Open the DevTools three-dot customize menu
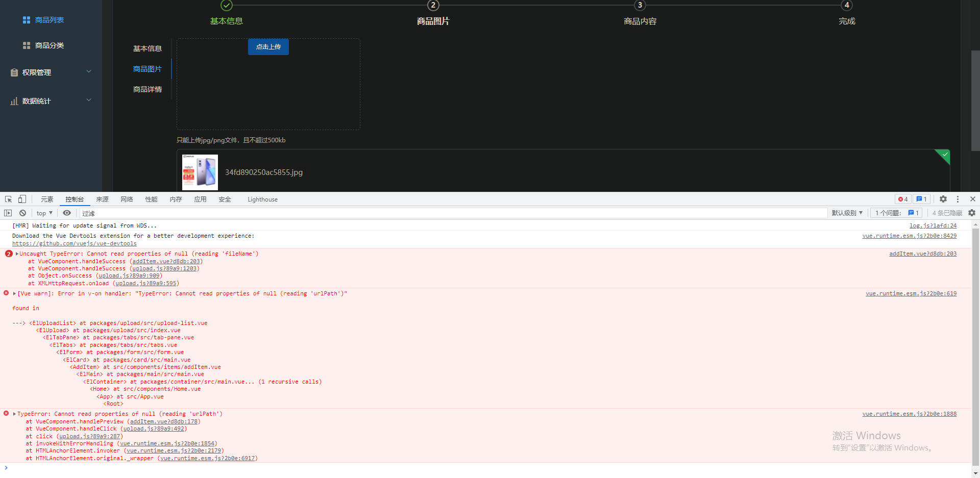The image size is (980, 478). (x=958, y=199)
